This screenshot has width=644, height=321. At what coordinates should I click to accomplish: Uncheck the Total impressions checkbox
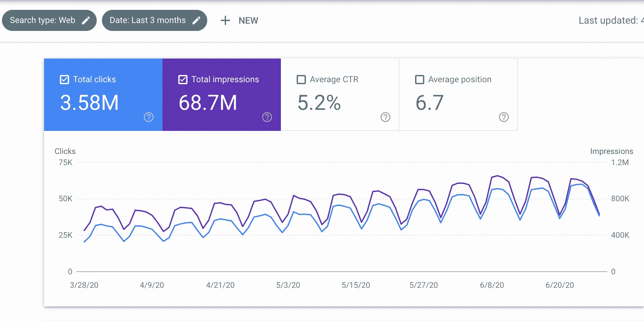point(183,80)
